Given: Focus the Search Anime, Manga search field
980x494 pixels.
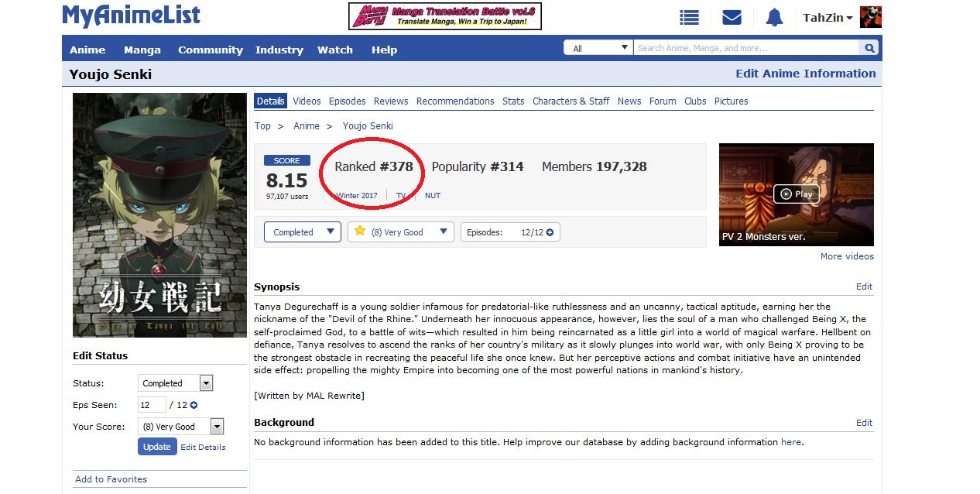Looking at the screenshot, I should coord(746,48).
